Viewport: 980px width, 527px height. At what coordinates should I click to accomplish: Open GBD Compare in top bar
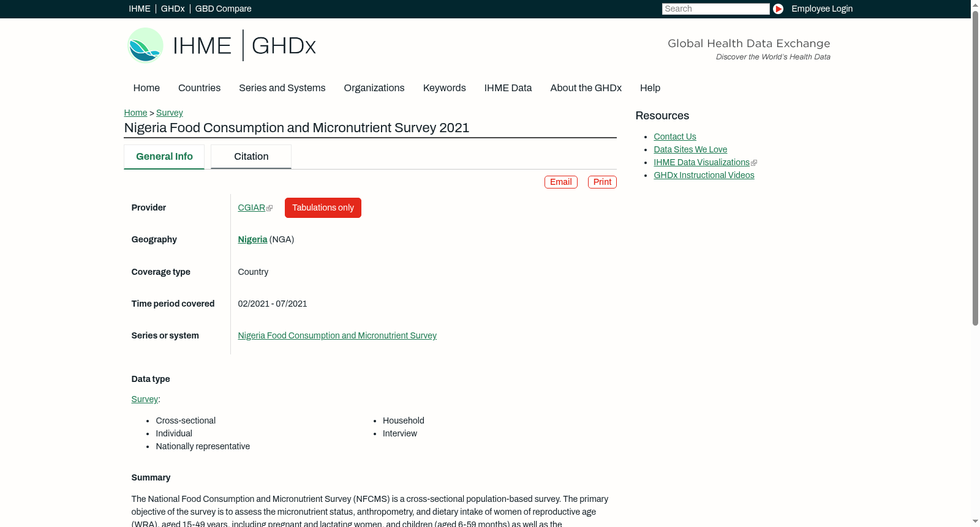224,9
